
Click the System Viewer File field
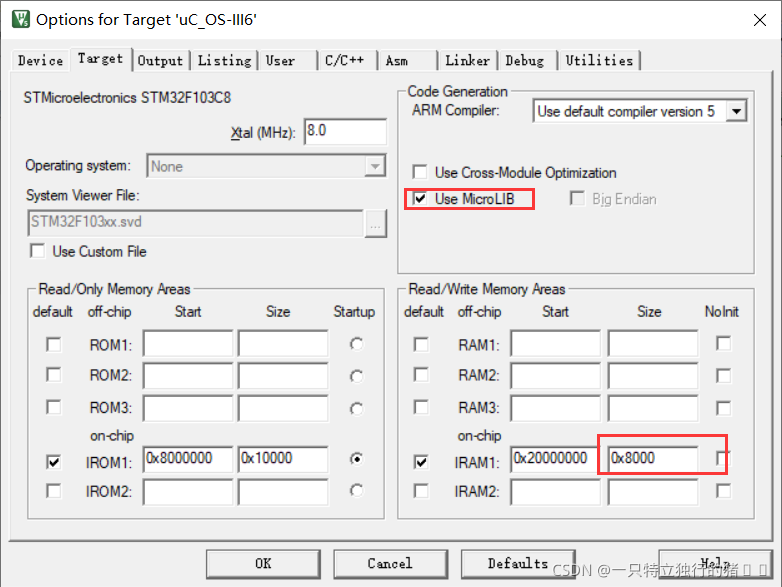tap(196, 222)
